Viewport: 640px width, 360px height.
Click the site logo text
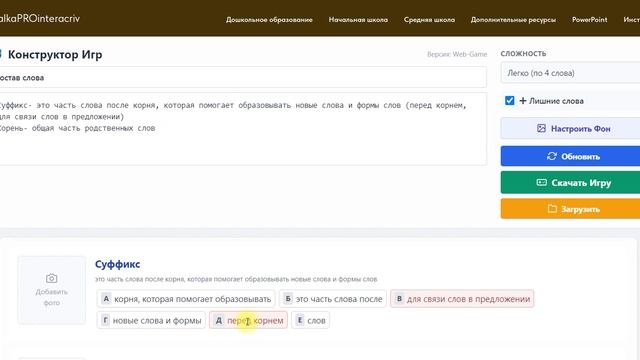tap(40, 18)
